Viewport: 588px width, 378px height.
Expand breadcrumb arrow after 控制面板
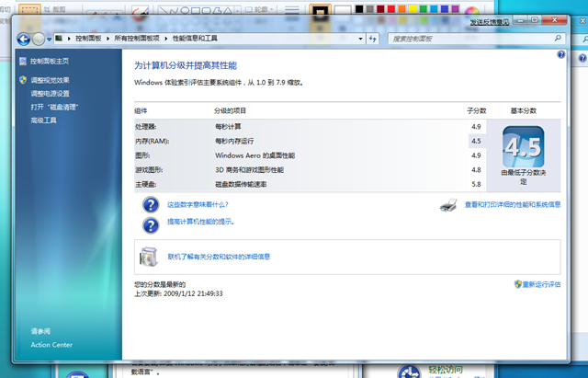pos(108,39)
